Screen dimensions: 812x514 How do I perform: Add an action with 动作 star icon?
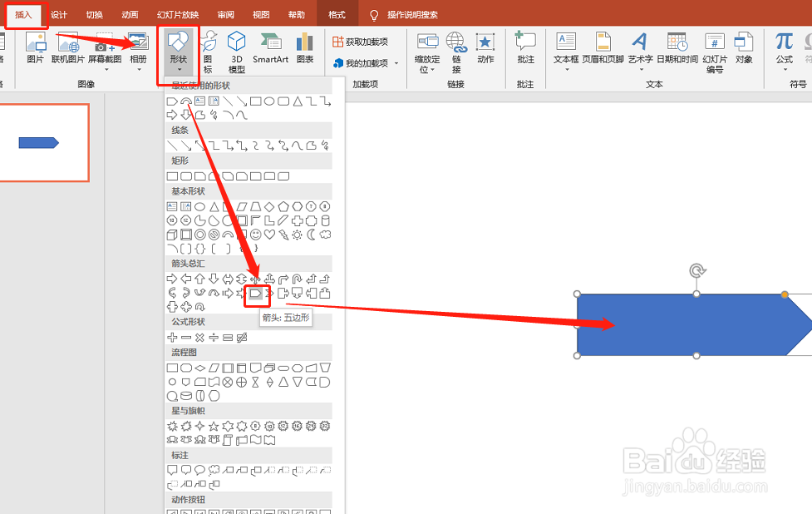(485, 47)
